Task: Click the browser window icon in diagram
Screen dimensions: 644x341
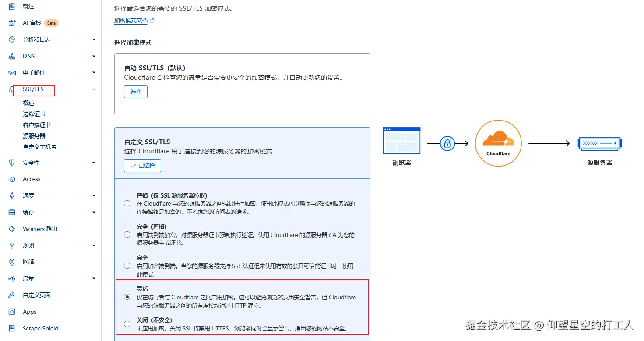Action: (x=401, y=140)
